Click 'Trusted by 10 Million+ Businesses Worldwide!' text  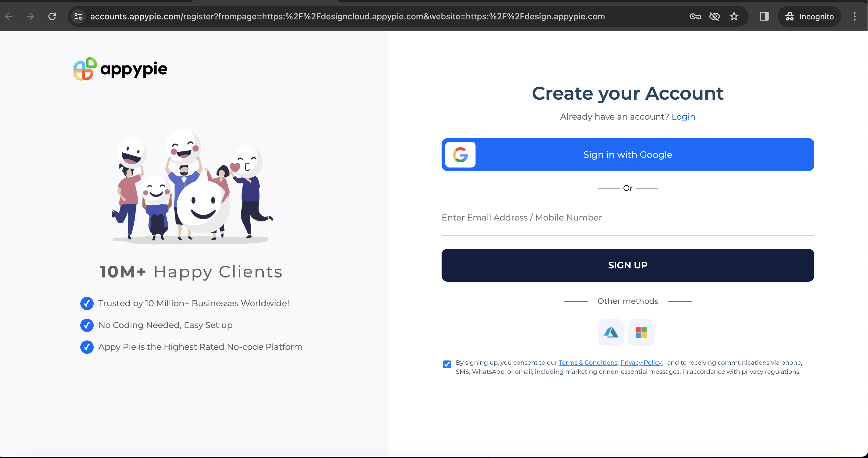(x=194, y=303)
